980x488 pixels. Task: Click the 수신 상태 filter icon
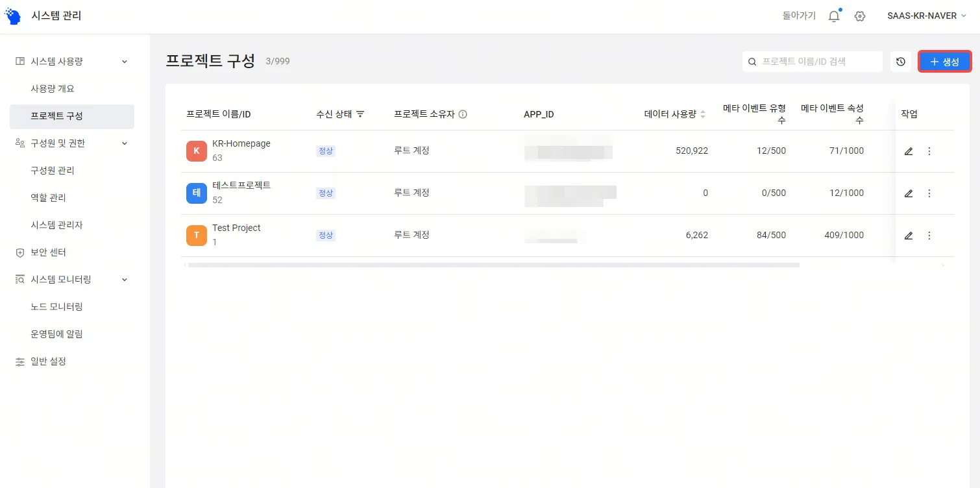360,114
